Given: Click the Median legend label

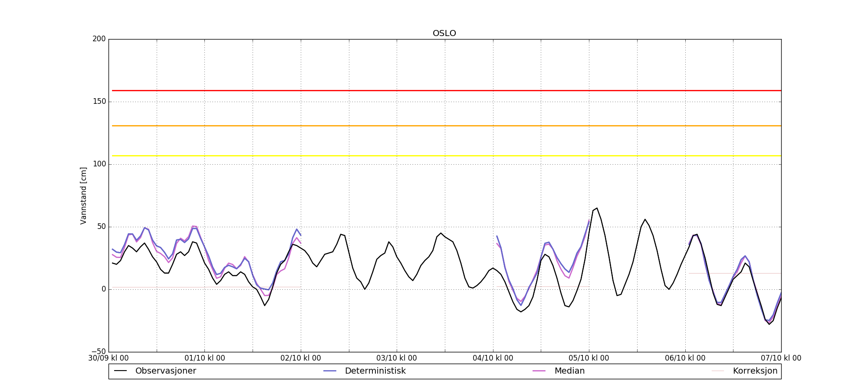Looking at the screenshot, I should (x=569, y=371).
